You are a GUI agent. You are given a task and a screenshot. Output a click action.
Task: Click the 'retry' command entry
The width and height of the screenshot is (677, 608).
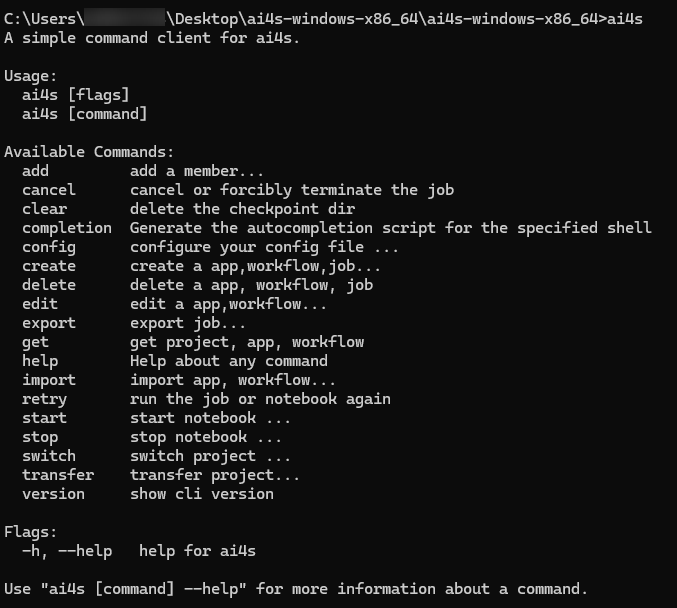pos(44,399)
